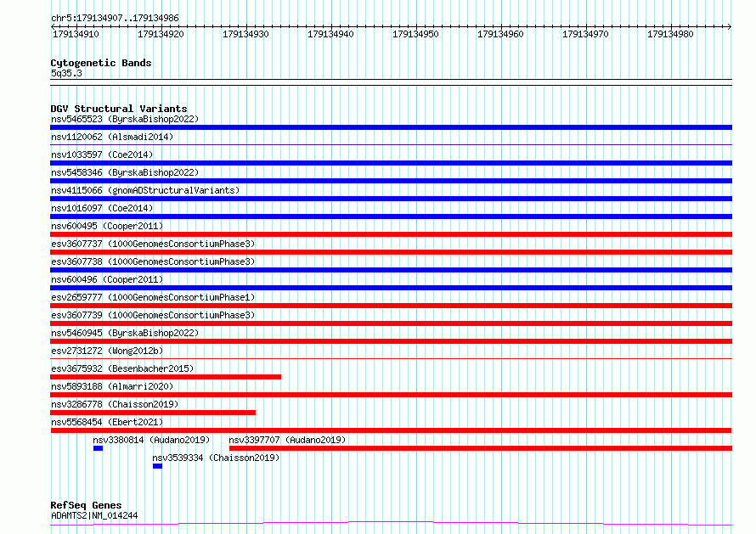Select the blue bar under nsv600496
This screenshot has height=534, width=756.
(391, 288)
